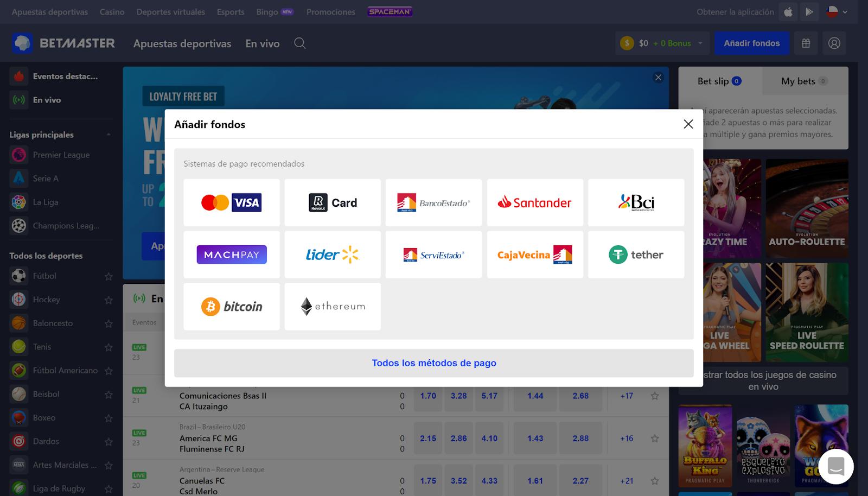Open Esports in top navigation
Screen dimensions: 868x496
point(231,12)
